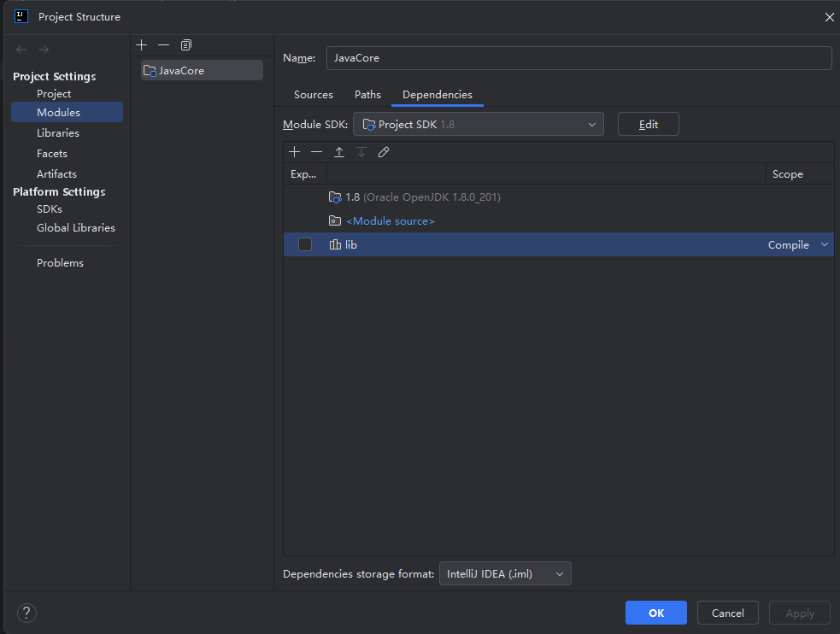The width and height of the screenshot is (840, 634).
Task: Add a new module with plus icon
Action: point(142,45)
